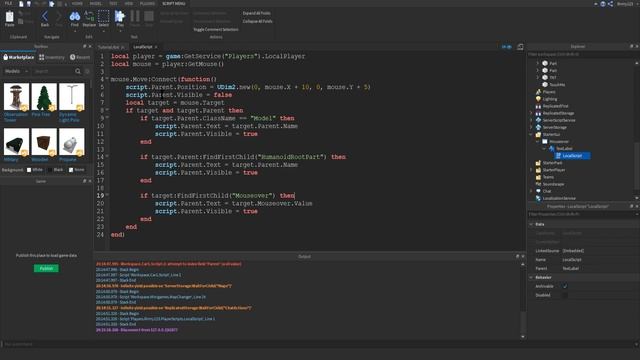
Task: Expand the StarterPlayer tree node
Action: click(x=531, y=170)
